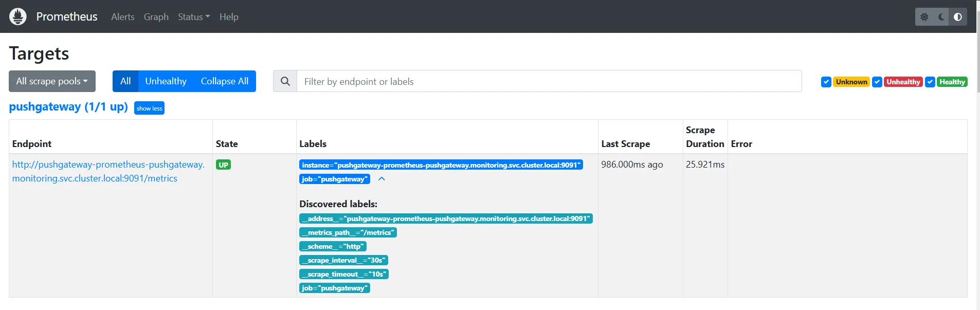
Task: Open the Graph page
Action: [x=156, y=17]
